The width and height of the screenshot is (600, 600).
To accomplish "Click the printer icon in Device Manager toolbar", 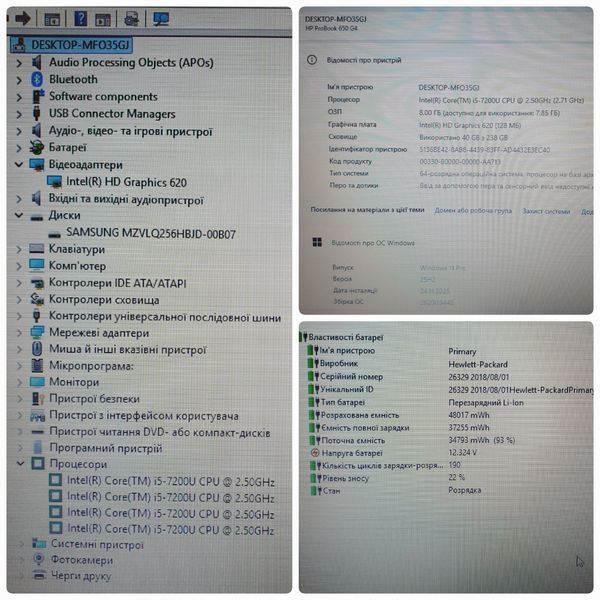I will point(131,18).
